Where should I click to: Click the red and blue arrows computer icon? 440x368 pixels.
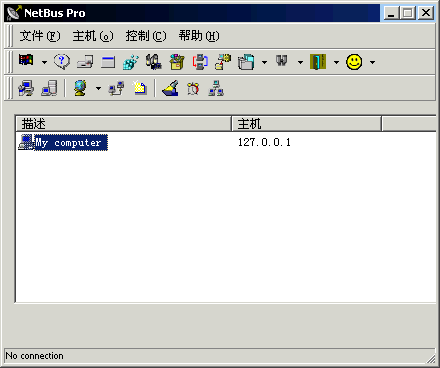(x=200, y=62)
